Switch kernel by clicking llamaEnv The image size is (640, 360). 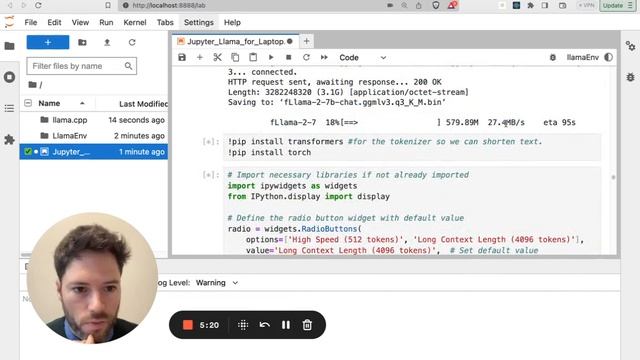[x=582, y=58]
